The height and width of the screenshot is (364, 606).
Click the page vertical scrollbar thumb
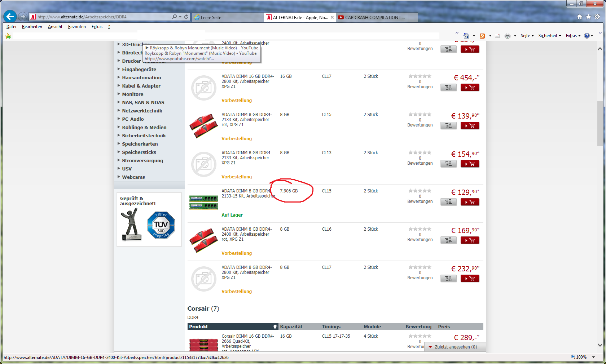coord(600,123)
